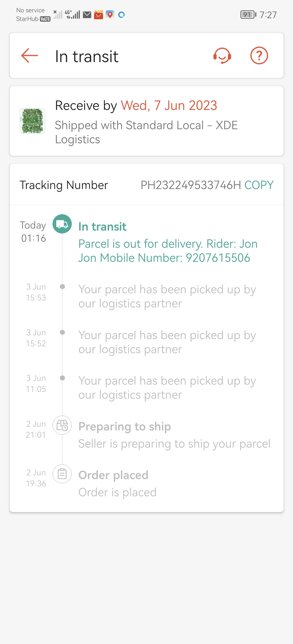The image size is (293, 644).
Task: Tap the 3 Jun 11:05 timeline dot
Action: (63, 378)
